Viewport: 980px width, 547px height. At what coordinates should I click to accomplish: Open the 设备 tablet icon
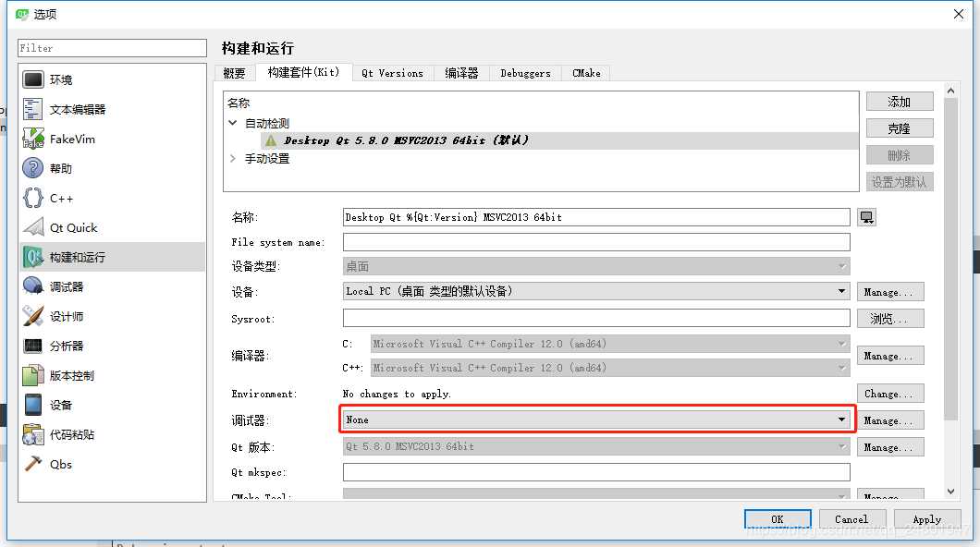(33, 405)
